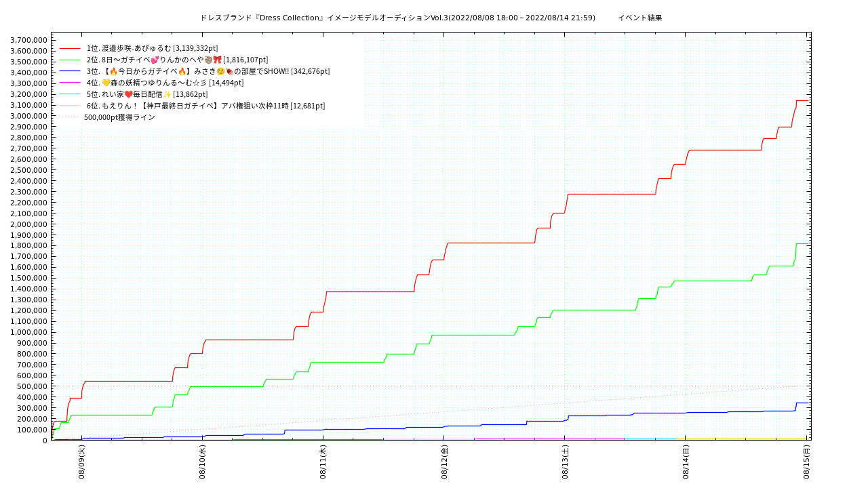Click the blue line sample for 3rd place
Image resolution: width=868 pixels, height=488 pixels.
coord(70,71)
